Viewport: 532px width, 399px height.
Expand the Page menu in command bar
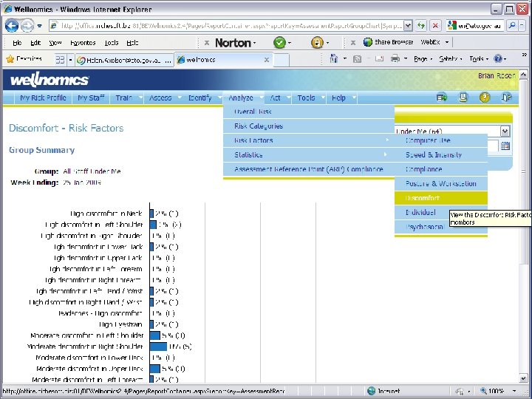click(x=423, y=59)
